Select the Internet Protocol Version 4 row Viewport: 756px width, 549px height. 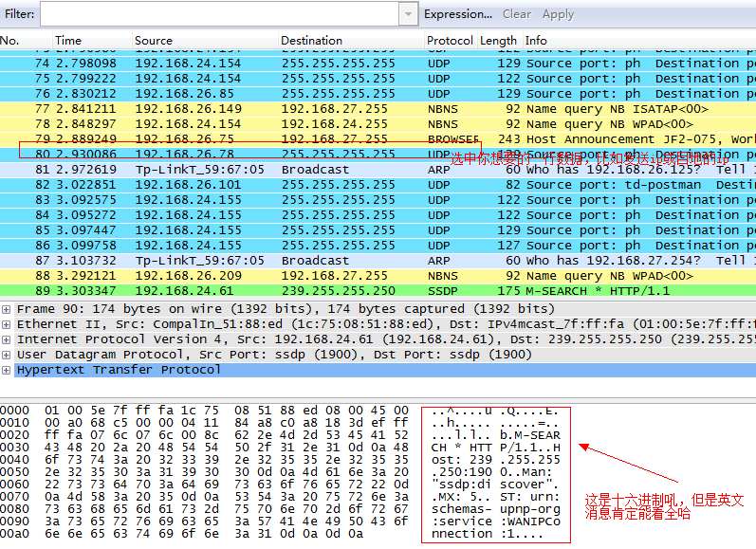pyautogui.click(x=385, y=339)
